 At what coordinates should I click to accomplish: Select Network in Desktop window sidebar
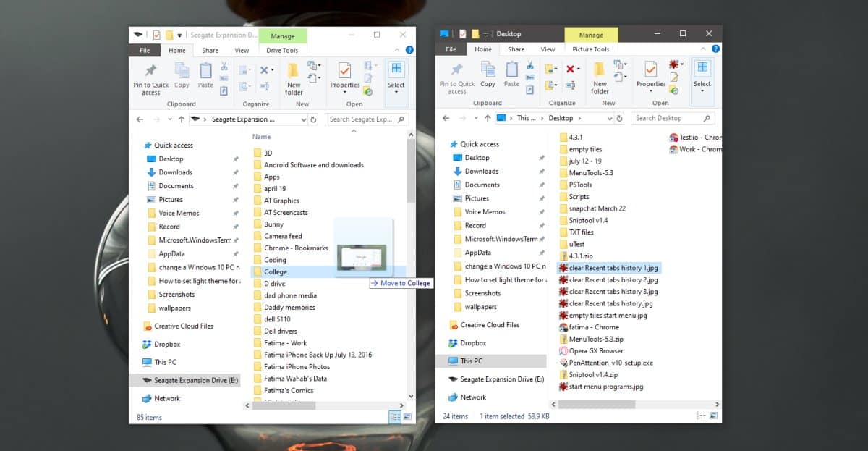(473, 397)
